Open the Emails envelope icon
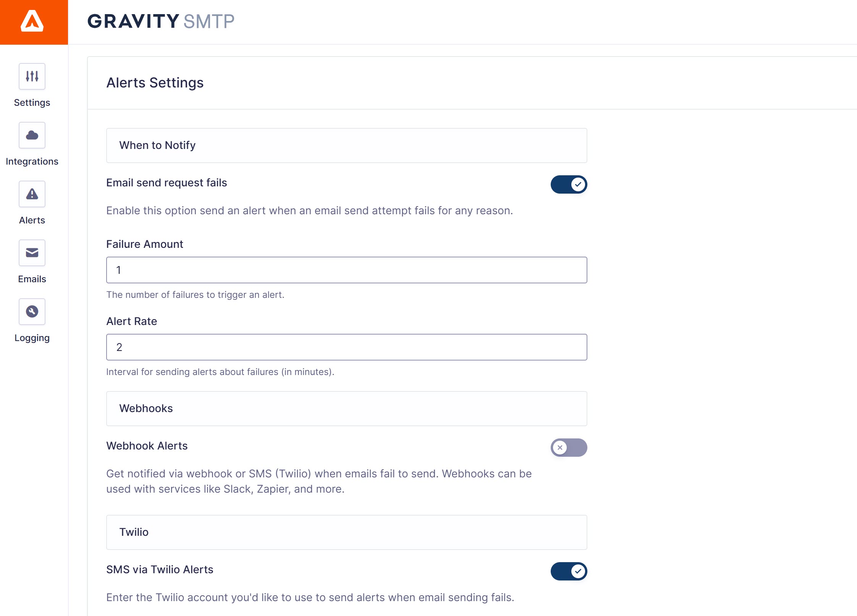 [x=32, y=253]
